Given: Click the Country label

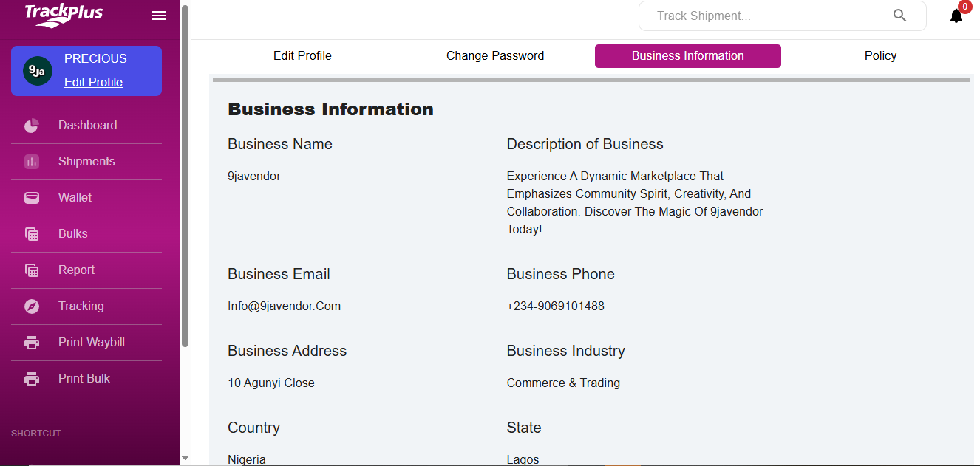Looking at the screenshot, I should coord(253,428).
